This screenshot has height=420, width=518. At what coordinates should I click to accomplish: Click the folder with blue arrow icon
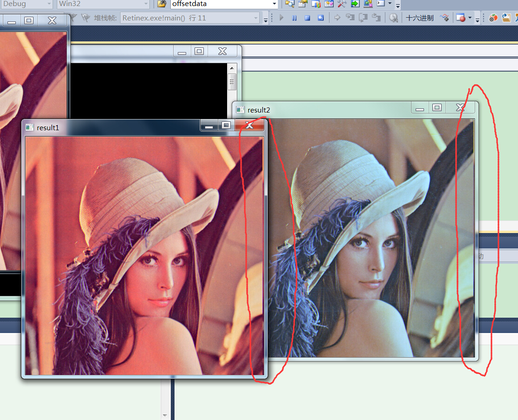[x=506, y=18]
